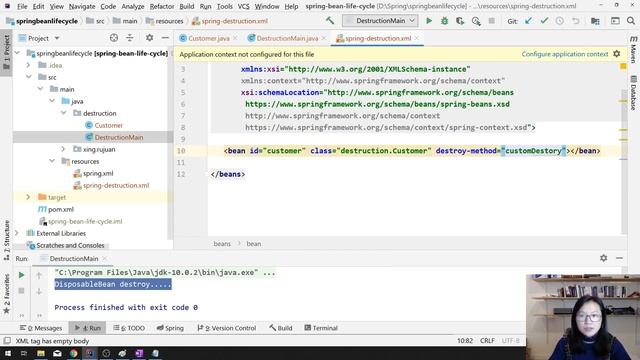The height and width of the screenshot is (360, 640).
Task: Collapse the resources folder
Action: point(52,161)
